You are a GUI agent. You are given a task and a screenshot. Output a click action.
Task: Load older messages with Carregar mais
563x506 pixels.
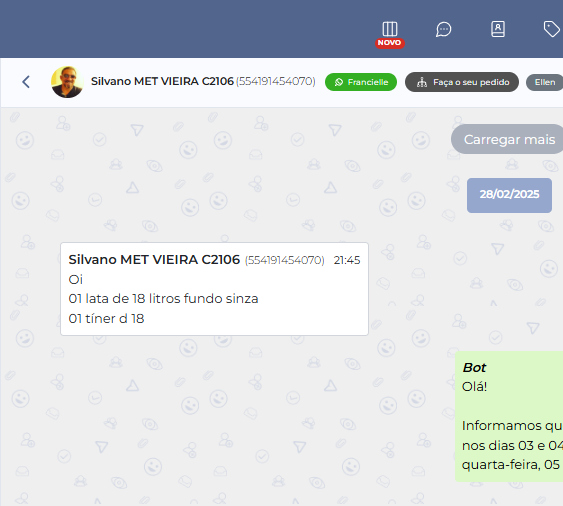click(507, 139)
